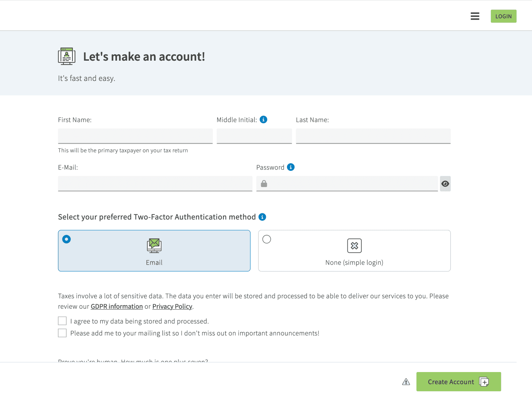Image resolution: width=532 pixels, height=399 pixels.
Task: Click the Last Name input field
Action: [x=373, y=136]
